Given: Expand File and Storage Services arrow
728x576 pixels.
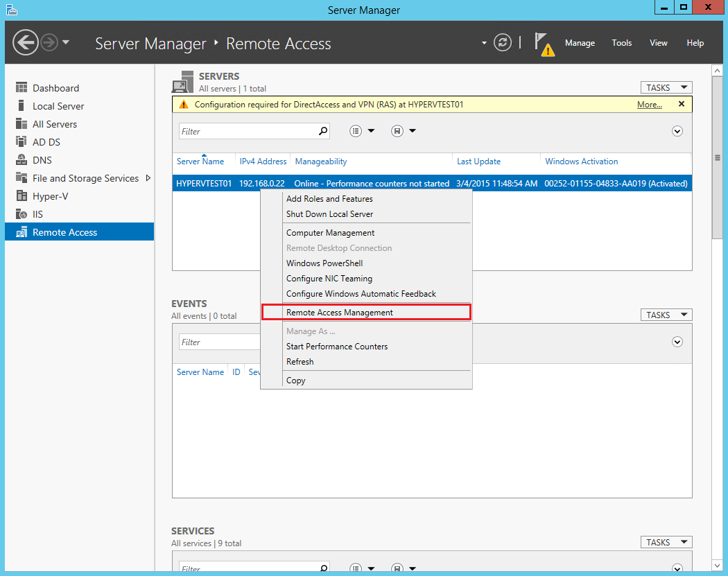Looking at the screenshot, I should point(148,177).
